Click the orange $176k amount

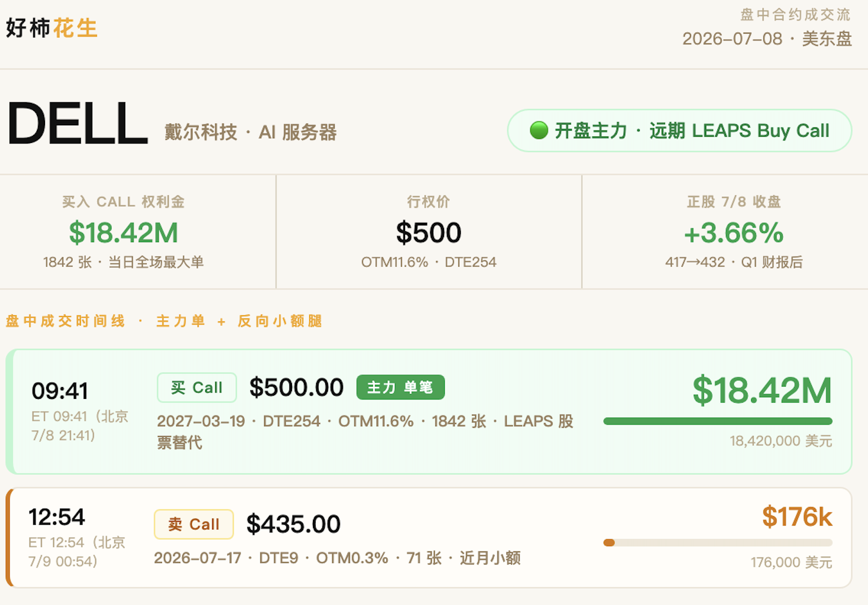(x=797, y=517)
